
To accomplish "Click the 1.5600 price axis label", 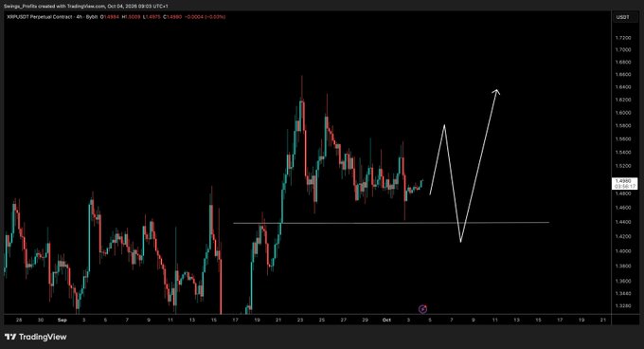I will [622, 139].
